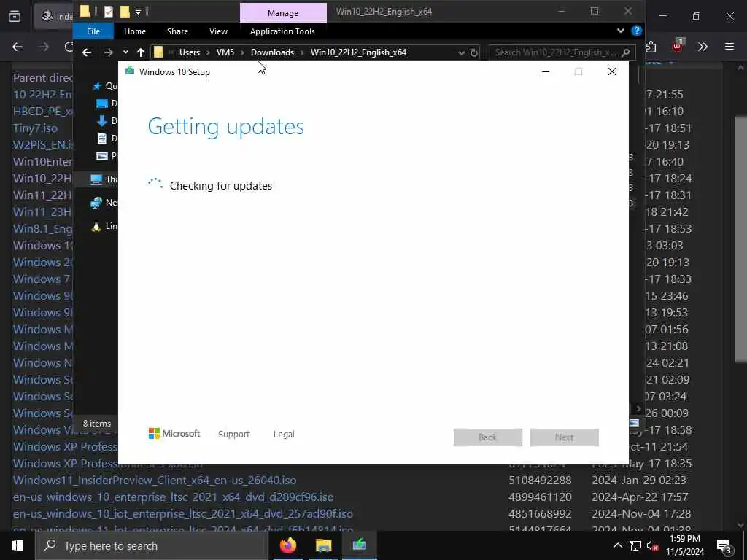Click Win10_22H2_English_x64 in the breadcrumb
Image resolution: width=747 pixels, height=560 pixels.
point(358,52)
